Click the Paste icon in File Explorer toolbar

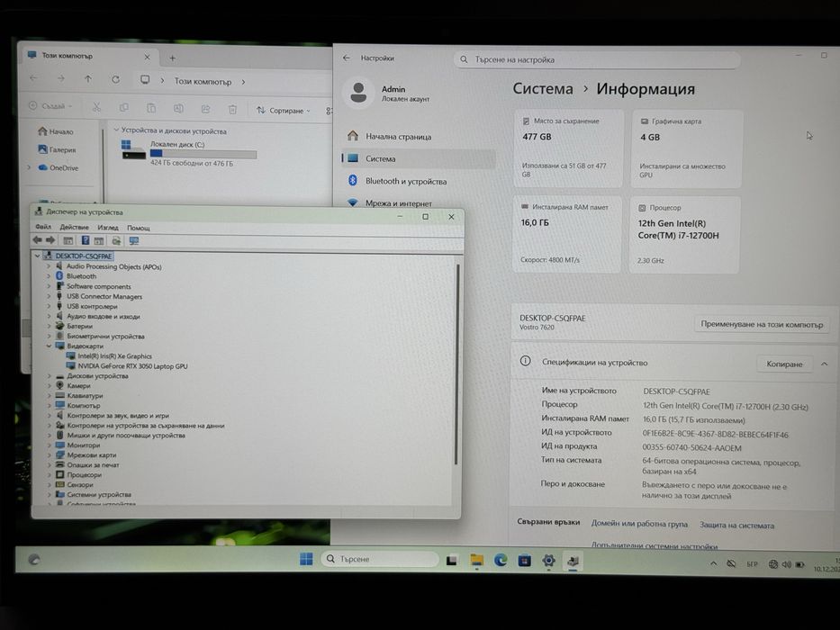click(151, 108)
